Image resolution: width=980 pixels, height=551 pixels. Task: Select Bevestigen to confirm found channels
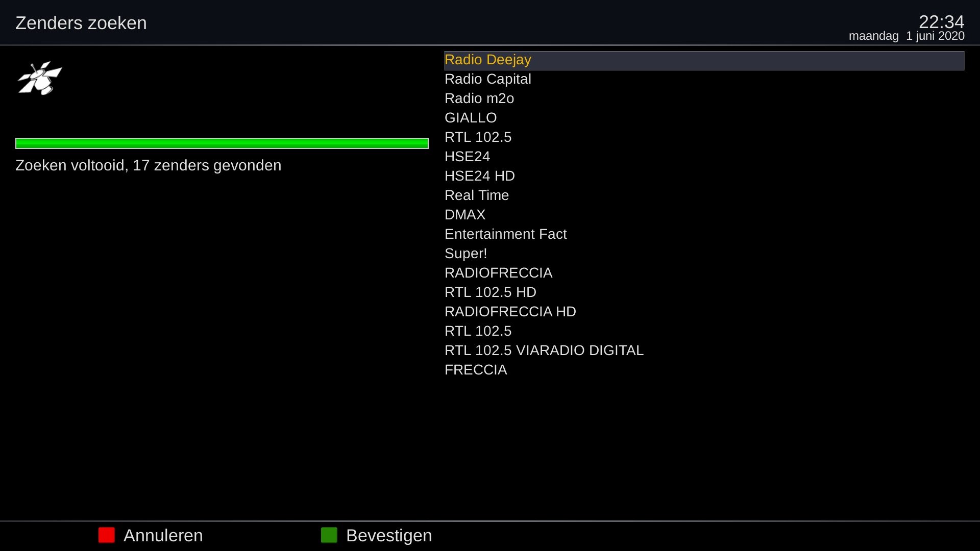pyautogui.click(x=389, y=535)
